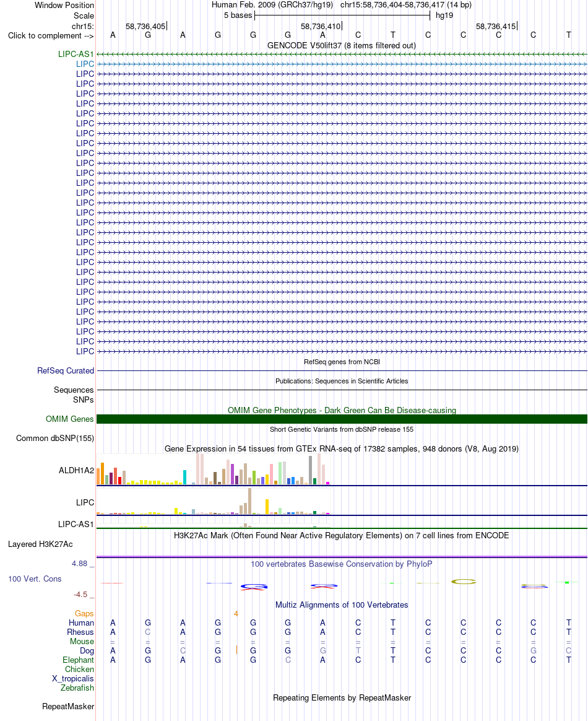Open the 'Multiz Alignments of 100 Vertebrates' title

[x=342, y=605]
